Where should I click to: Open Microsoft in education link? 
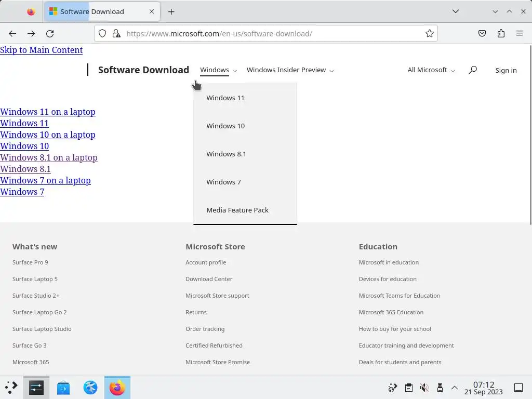click(389, 262)
